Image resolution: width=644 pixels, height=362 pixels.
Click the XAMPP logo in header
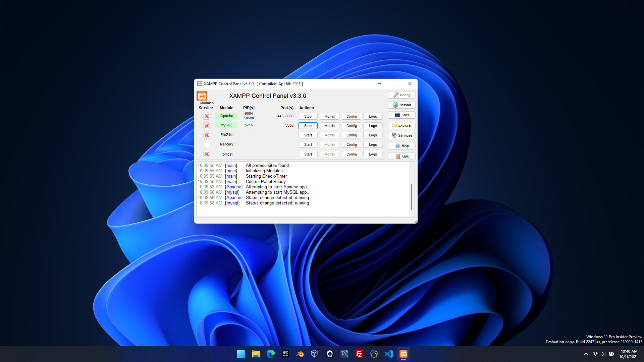point(202,96)
